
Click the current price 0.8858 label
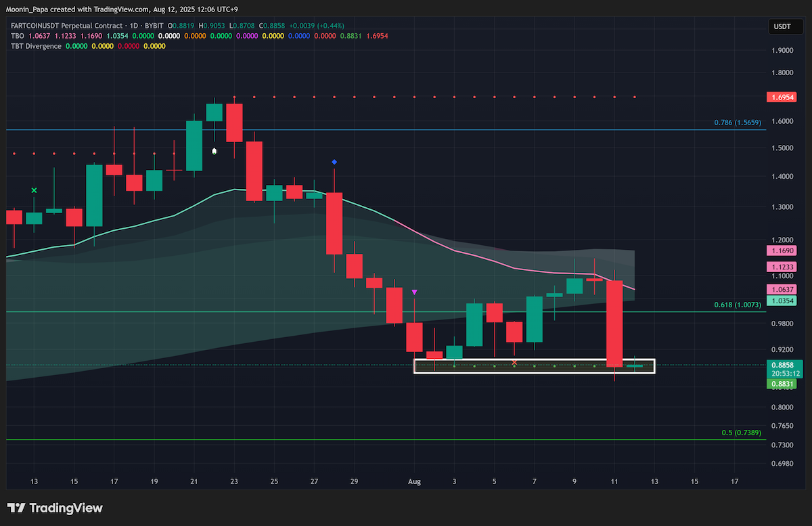pos(780,364)
